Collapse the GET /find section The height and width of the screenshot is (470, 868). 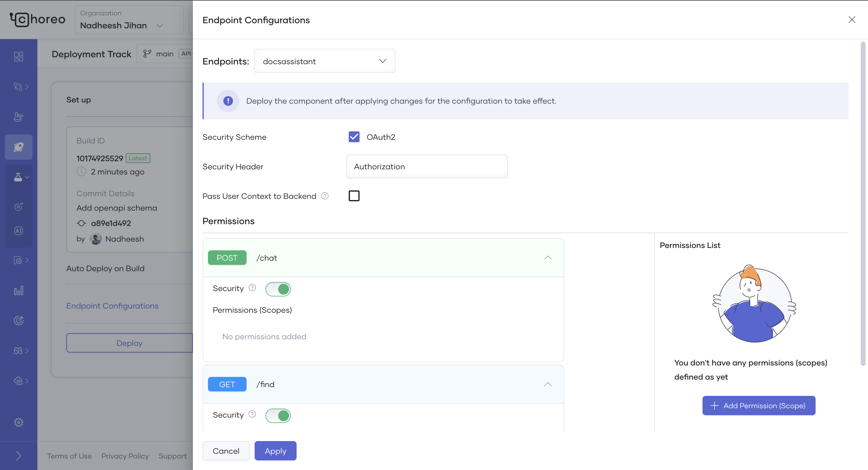tap(548, 384)
